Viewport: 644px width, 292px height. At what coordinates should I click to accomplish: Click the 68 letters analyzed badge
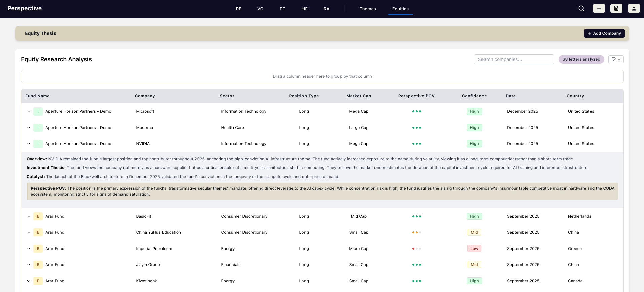(581, 59)
